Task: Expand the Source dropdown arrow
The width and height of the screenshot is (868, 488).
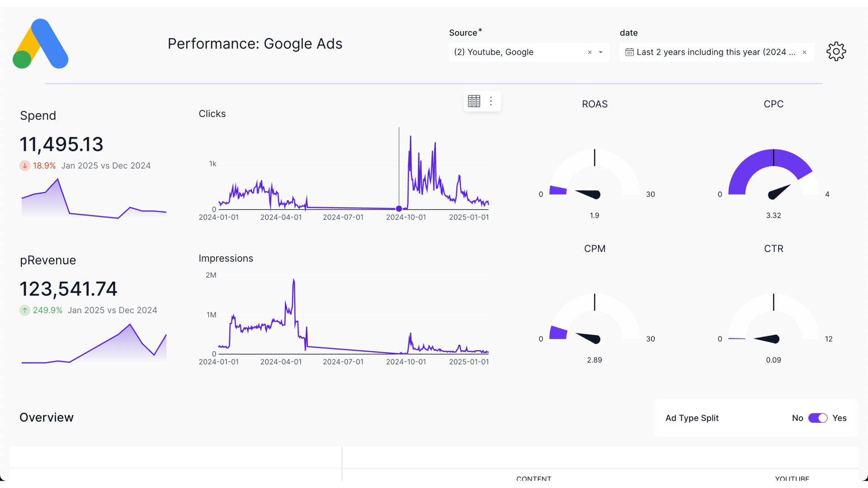Action: 601,52
